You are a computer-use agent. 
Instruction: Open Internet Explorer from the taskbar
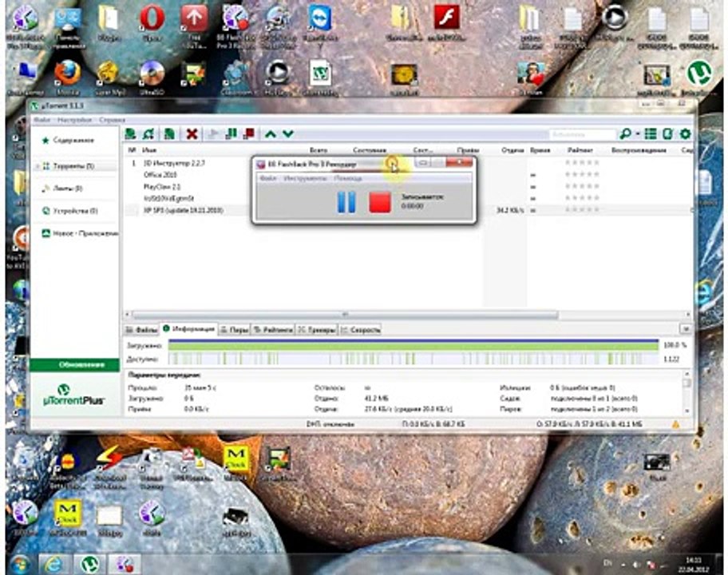click(53, 565)
